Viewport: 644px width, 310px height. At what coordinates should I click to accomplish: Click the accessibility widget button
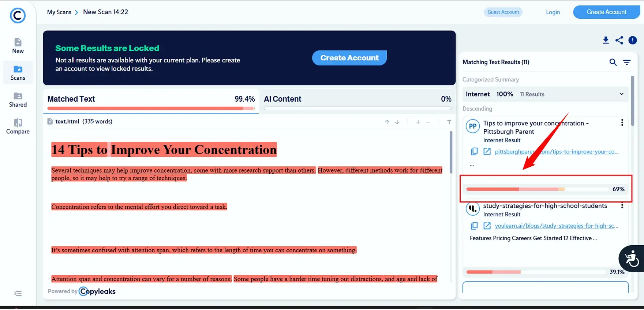click(631, 259)
